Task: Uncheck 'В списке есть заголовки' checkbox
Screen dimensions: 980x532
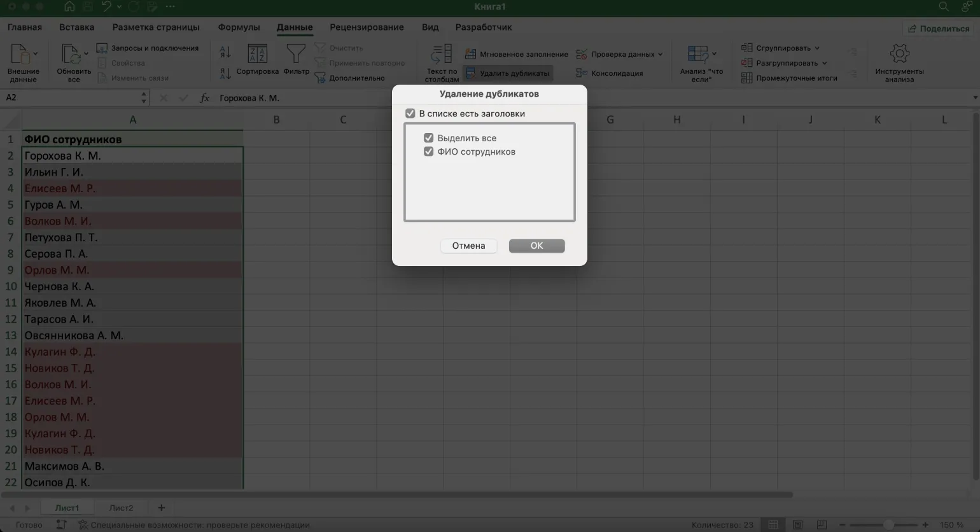Action: pyautogui.click(x=410, y=113)
